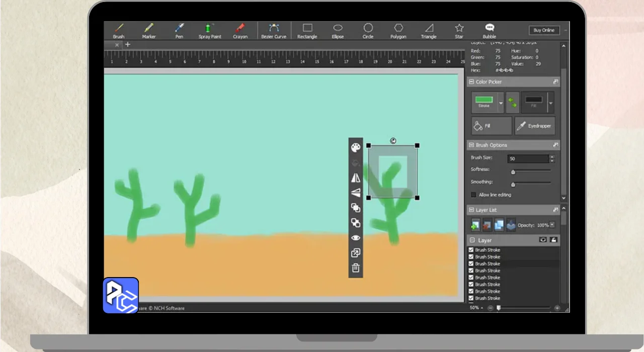Image resolution: width=644 pixels, height=352 pixels.
Task: Duplicate the selected object from the floating toolbar
Action: (x=356, y=253)
